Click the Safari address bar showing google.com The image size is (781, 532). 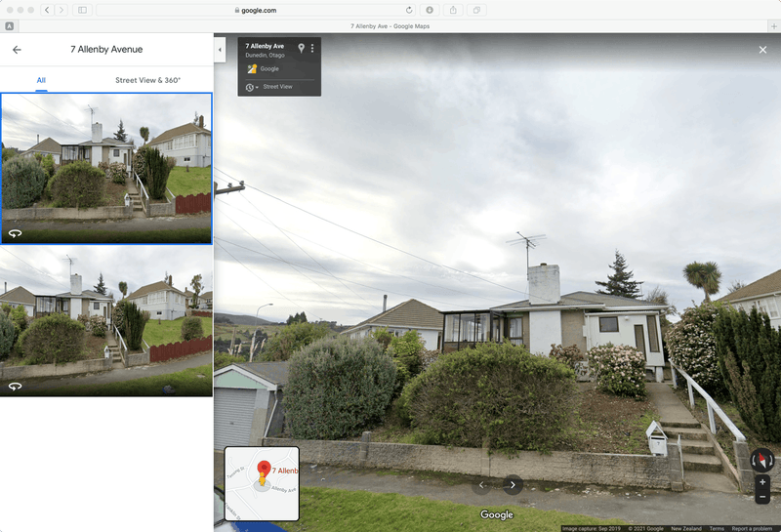click(256, 10)
